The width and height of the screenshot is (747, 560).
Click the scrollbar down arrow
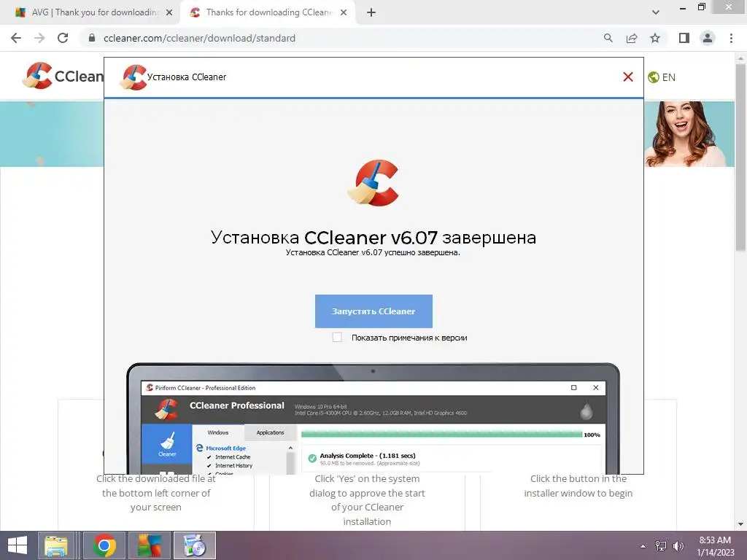(740, 524)
